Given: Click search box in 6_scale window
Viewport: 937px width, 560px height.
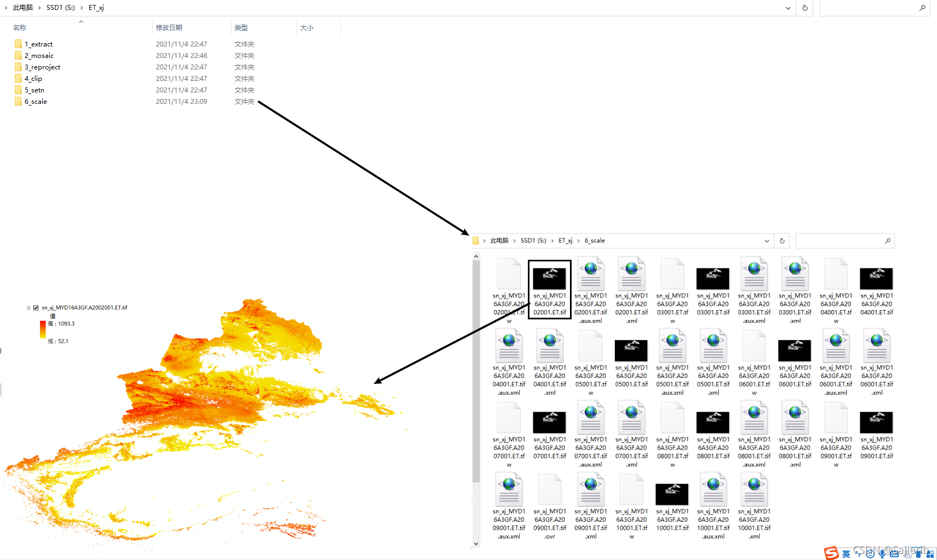Looking at the screenshot, I should coord(845,241).
